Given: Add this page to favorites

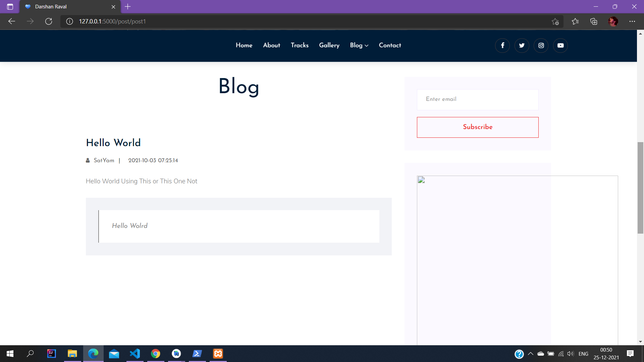Looking at the screenshot, I should click(555, 21).
